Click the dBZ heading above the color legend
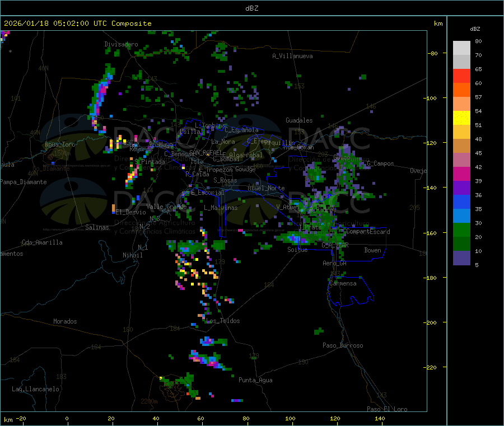 point(475,29)
